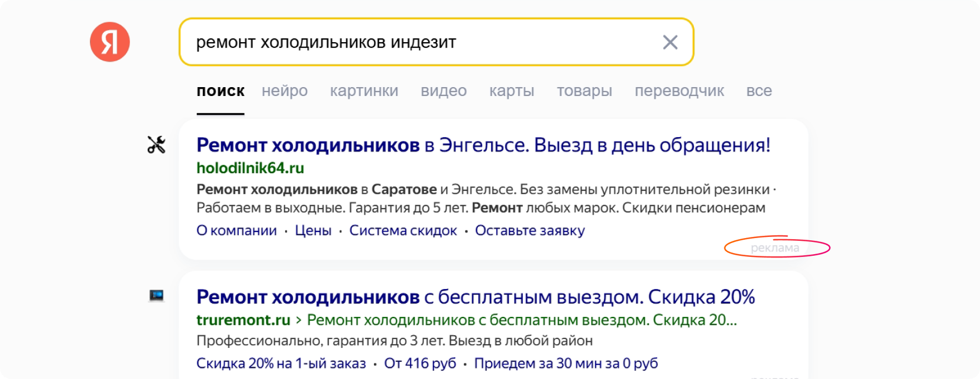The width and height of the screenshot is (980, 379).
Task: Focus the search field with 'ремонт холодильников индезит'
Action: 422,42
